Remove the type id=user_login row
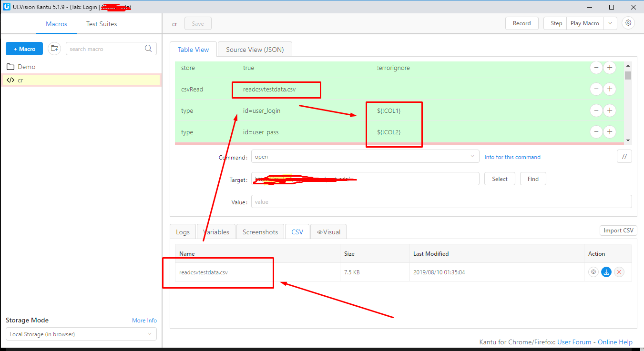The width and height of the screenshot is (644, 351). click(x=596, y=110)
